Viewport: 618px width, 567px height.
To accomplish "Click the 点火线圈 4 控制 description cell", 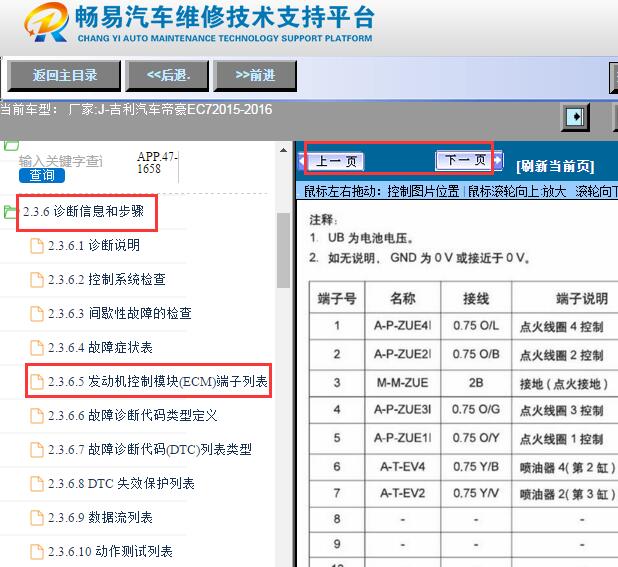I will point(565,327).
